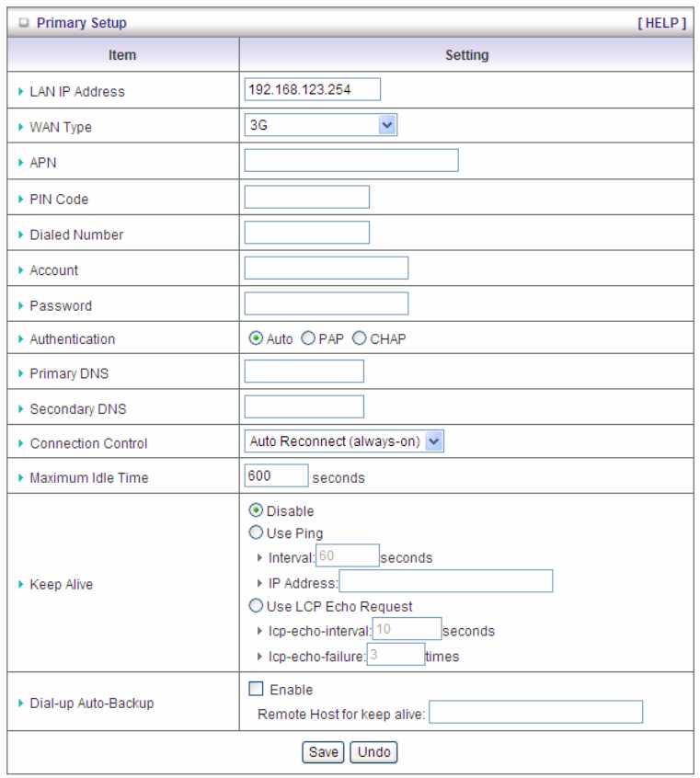Viewport: 700px width, 778px height.
Task: Select the Auto authentication radio button
Action: coord(256,338)
